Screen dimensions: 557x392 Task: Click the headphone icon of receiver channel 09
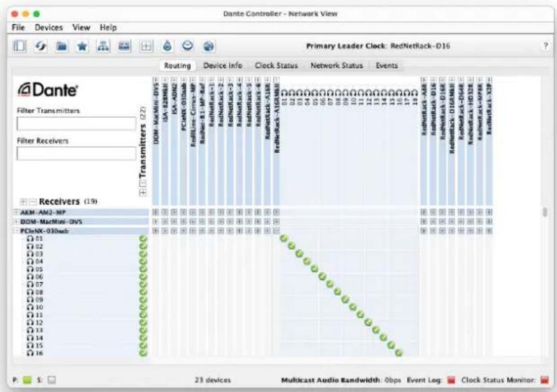[30, 300]
